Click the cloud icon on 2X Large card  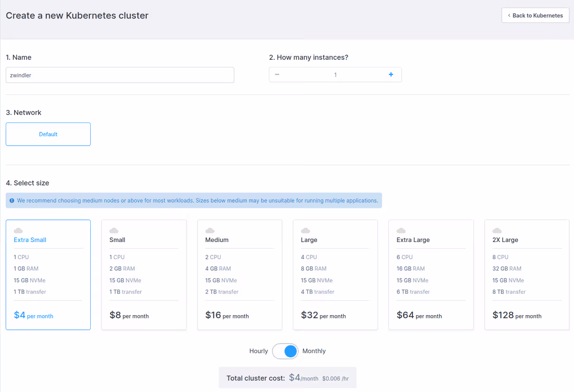coord(497,231)
